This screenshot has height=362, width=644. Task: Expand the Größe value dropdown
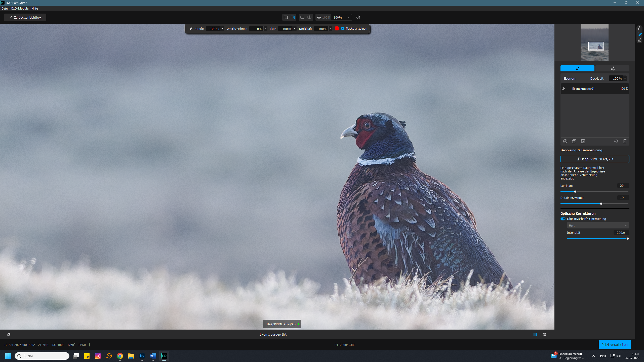[222, 29]
